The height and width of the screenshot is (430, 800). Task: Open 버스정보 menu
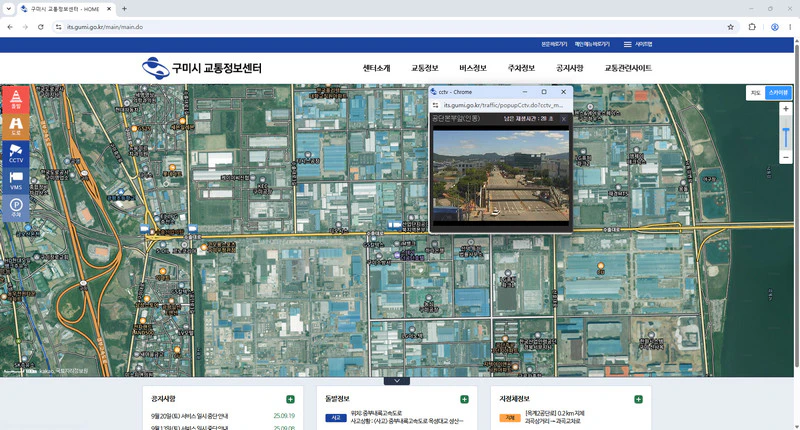click(x=473, y=68)
